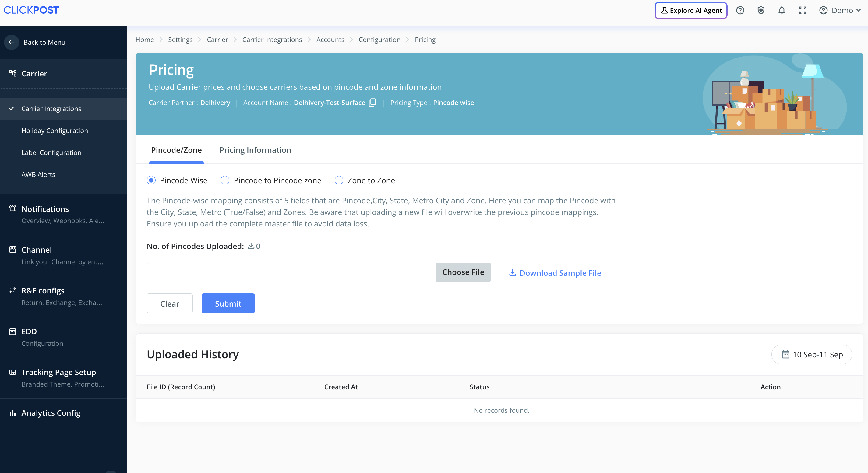
Task: Select the Pincode Wise radio option
Action: [x=151, y=180]
